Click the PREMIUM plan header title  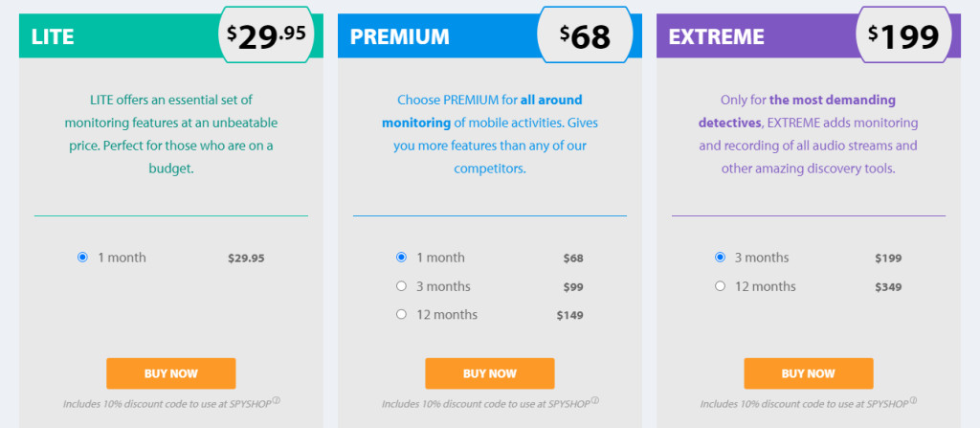tap(399, 37)
